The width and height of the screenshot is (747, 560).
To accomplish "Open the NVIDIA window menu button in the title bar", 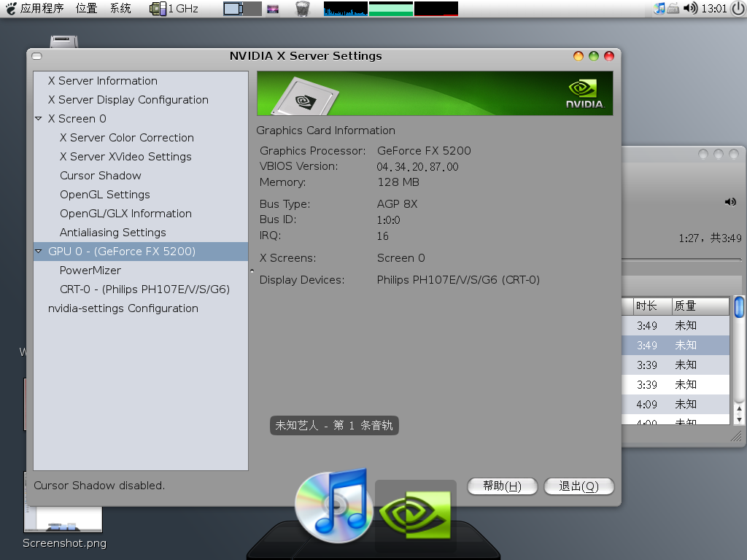I will (x=36, y=56).
